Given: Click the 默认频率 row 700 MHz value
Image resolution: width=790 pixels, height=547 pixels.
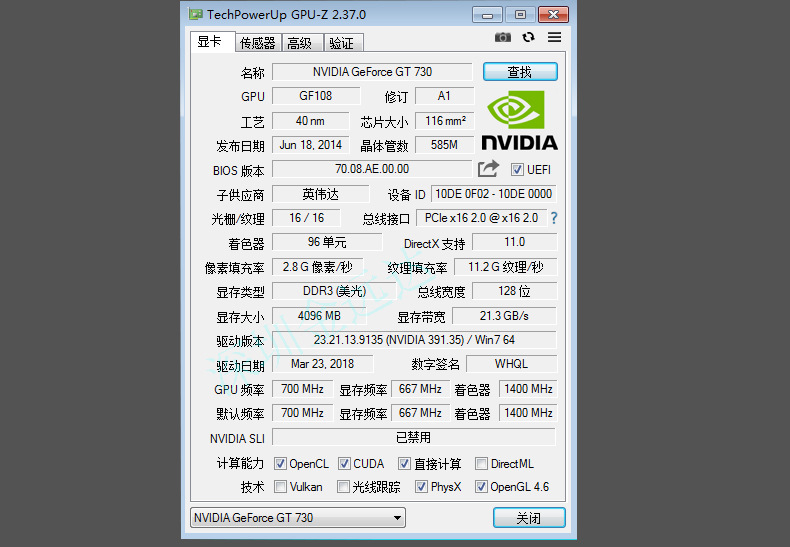Looking at the screenshot, I should (302, 413).
